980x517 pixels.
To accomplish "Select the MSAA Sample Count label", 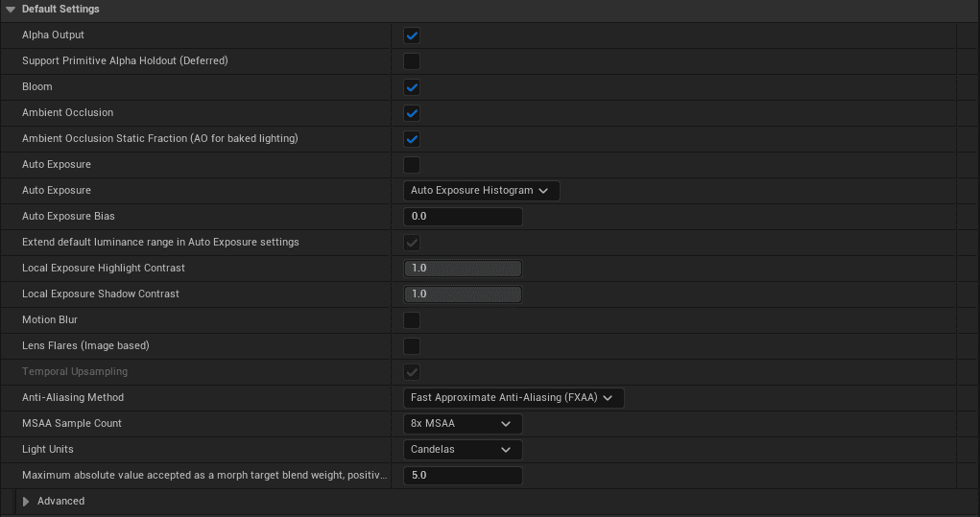I will click(72, 423).
